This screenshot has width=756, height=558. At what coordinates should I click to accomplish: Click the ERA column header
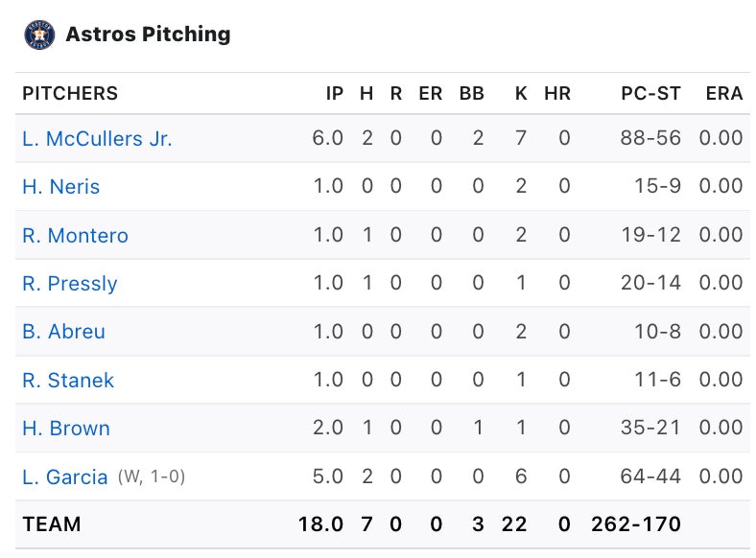click(x=723, y=93)
